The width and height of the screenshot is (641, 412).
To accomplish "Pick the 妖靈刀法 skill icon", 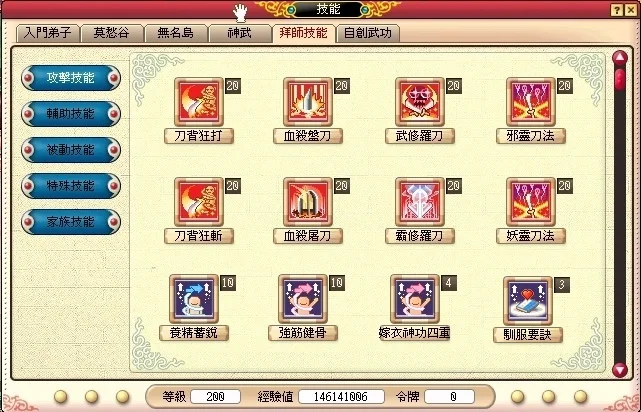I will [531, 202].
